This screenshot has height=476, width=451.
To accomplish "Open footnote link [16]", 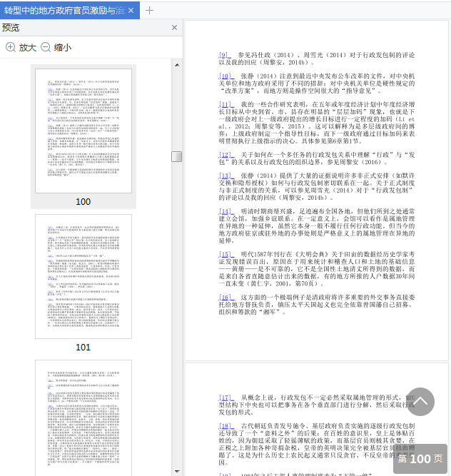I will click(226, 297).
